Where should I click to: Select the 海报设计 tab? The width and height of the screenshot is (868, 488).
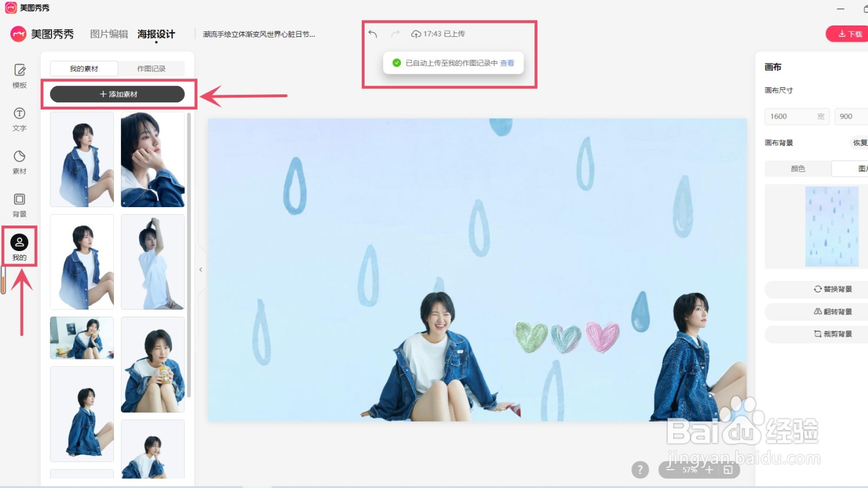156,34
